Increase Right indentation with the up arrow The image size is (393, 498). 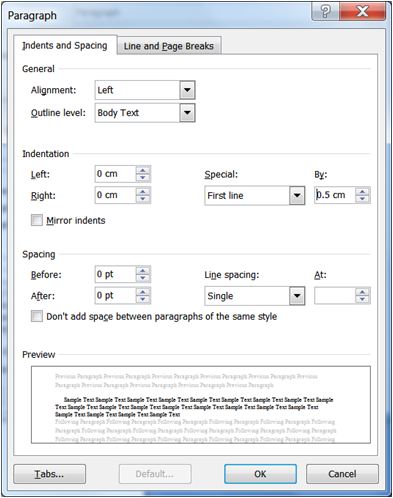coord(143,191)
